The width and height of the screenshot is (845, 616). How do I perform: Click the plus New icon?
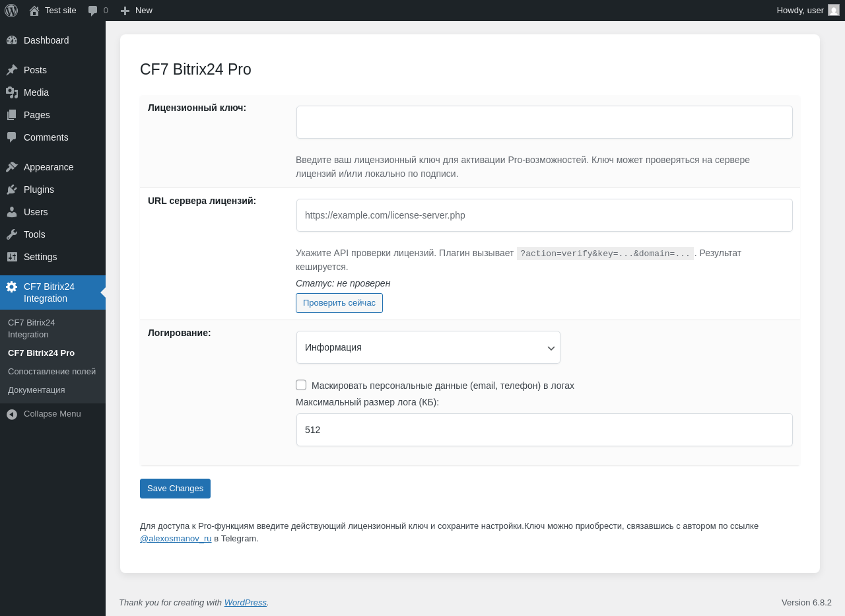pos(125,11)
